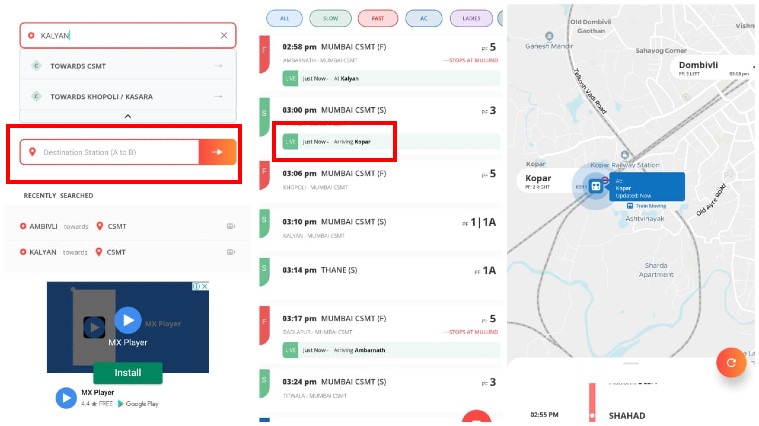Click the Destination Station input field
The width and height of the screenshot is (759, 426).
pyautogui.click(x=110, y=152)
